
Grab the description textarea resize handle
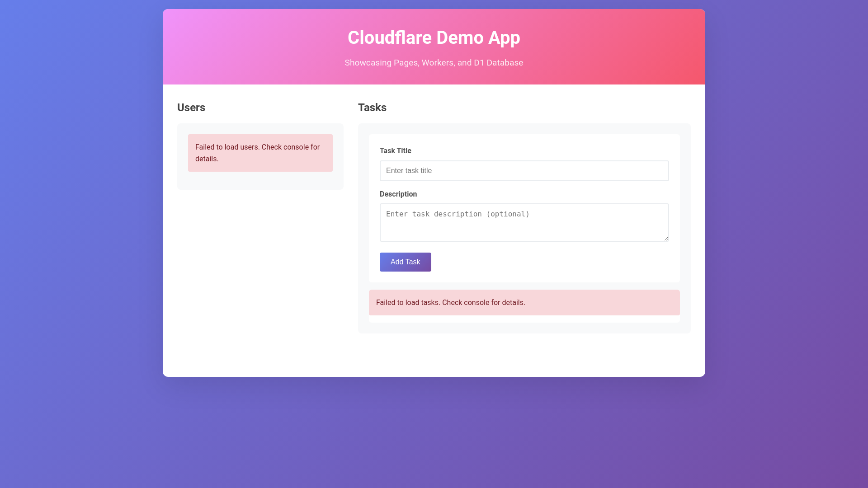click(665, 238)
